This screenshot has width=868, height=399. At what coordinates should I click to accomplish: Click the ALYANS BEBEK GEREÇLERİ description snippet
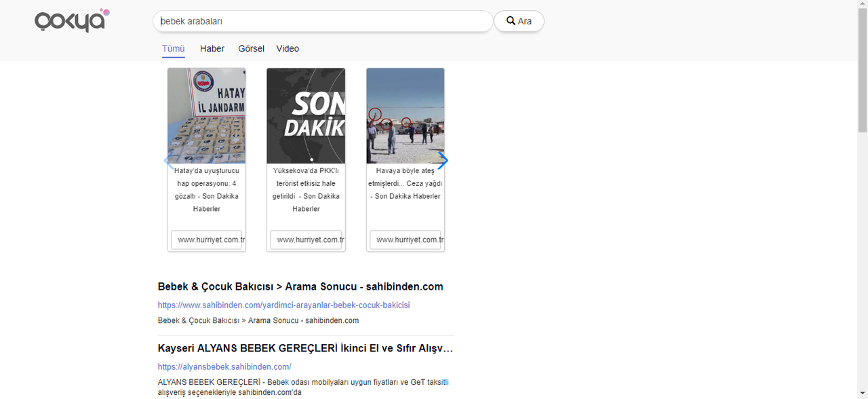303,387
